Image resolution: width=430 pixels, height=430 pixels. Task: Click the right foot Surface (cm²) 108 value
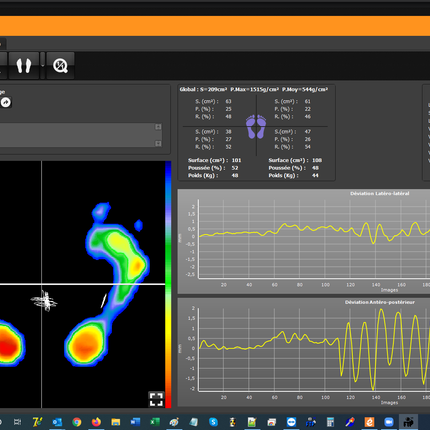point(317,160)
